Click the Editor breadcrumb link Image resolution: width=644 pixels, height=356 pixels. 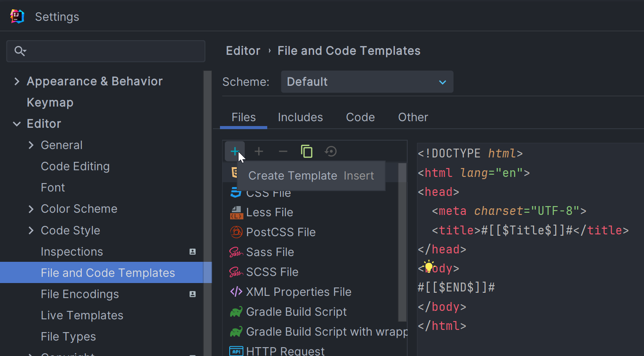coord(243,51)
